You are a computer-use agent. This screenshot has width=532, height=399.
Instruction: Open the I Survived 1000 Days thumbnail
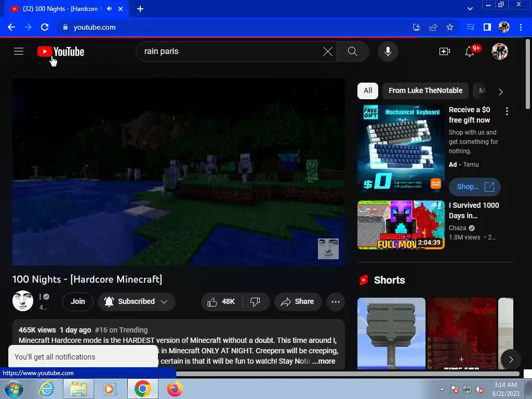click(x=401, y=225)
